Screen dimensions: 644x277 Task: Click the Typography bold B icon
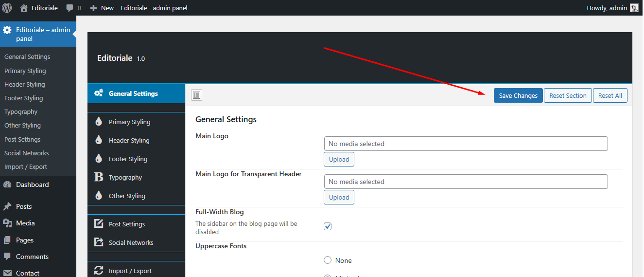pos(99,177)
